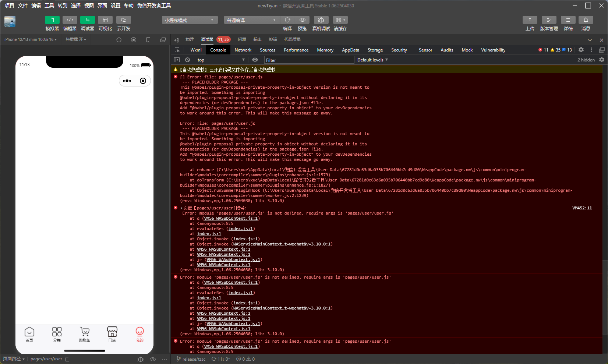
Task: Click the release/tzsc git branch
Action: (x=191, y=359)
